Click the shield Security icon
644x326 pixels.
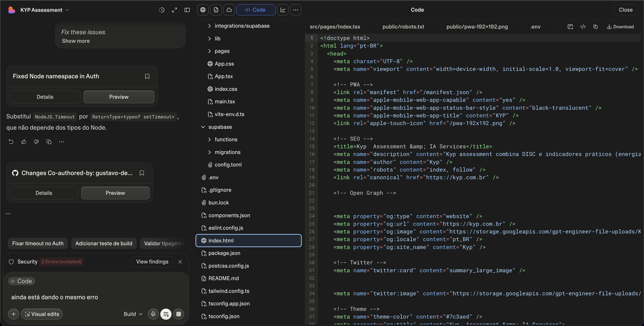(11, 262)
